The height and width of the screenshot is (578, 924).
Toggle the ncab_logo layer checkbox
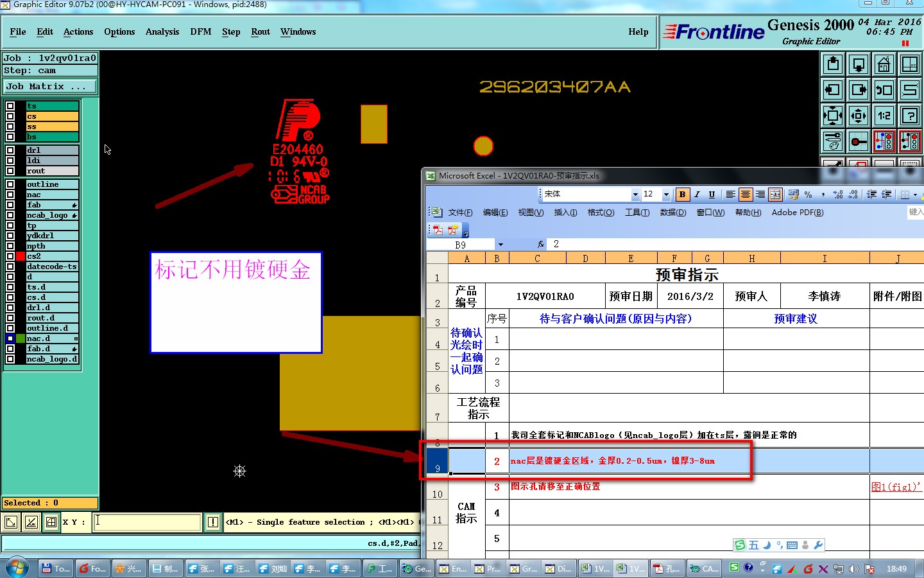10,215
